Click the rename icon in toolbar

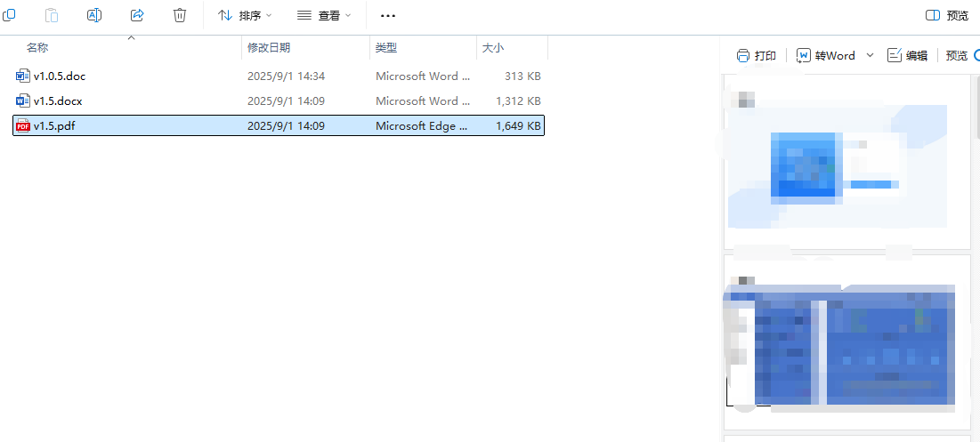[x=94, y=15]
